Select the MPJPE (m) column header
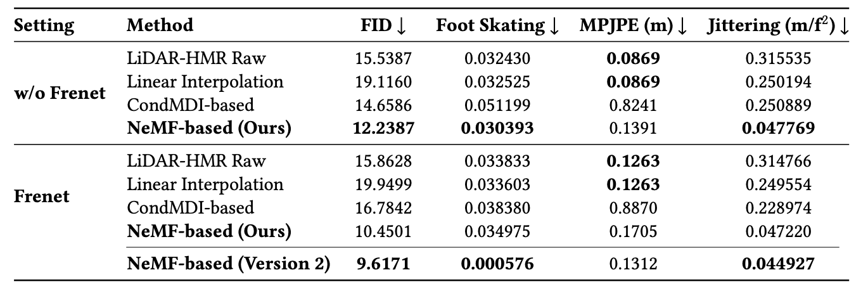Image resolution: width=868 pixels, height=289 pixels. click(633, 27)
